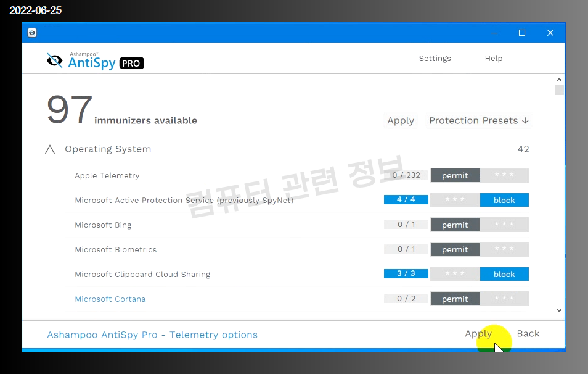Image resolution: width=588 pixels, height=374 pixels.
Task: Select the Microsoft Biometrics label
Action: (x=115, y=250)
